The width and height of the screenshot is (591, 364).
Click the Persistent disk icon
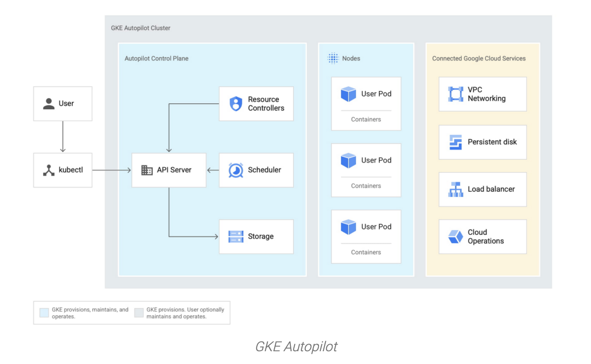456,142
